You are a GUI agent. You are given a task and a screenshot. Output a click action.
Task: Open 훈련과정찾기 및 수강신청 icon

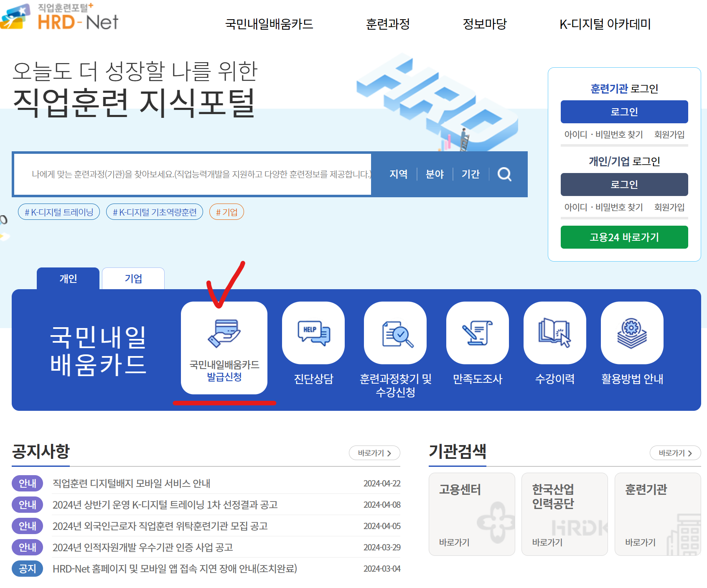[395, 333]
